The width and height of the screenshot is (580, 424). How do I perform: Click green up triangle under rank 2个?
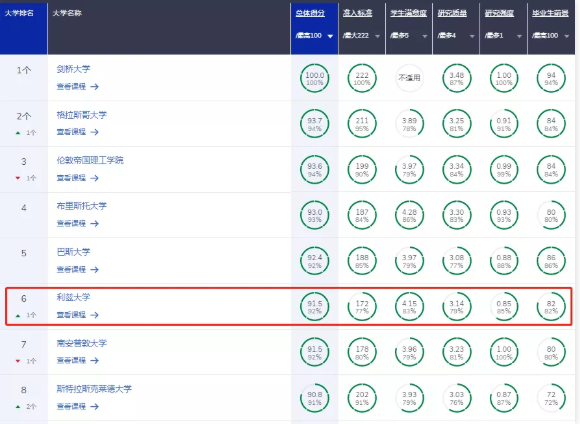point(18,132)
